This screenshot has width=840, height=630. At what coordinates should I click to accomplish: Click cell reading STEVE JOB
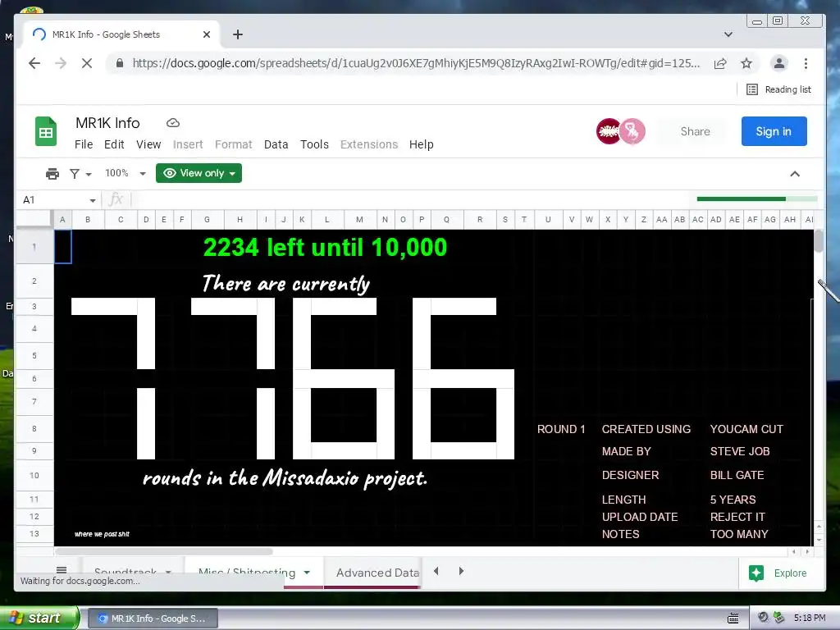[740, 452]
